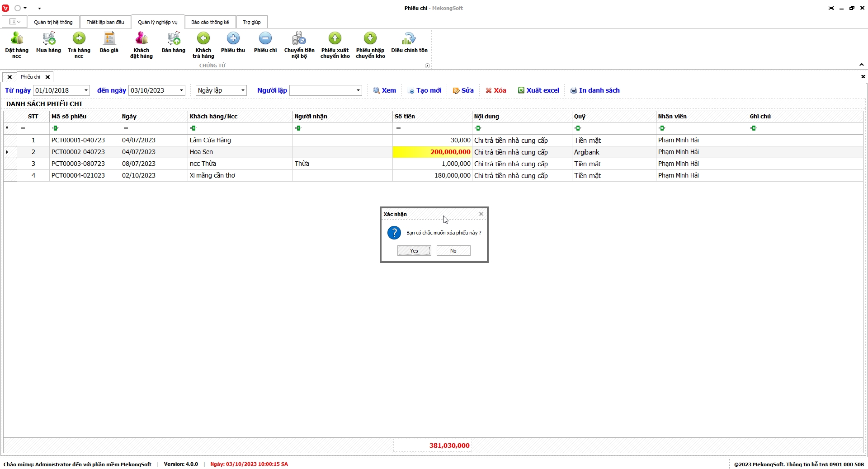Open the Người nhận filter operator icon
Viewport: 868px width, 469px height.
tap(298, 128)
